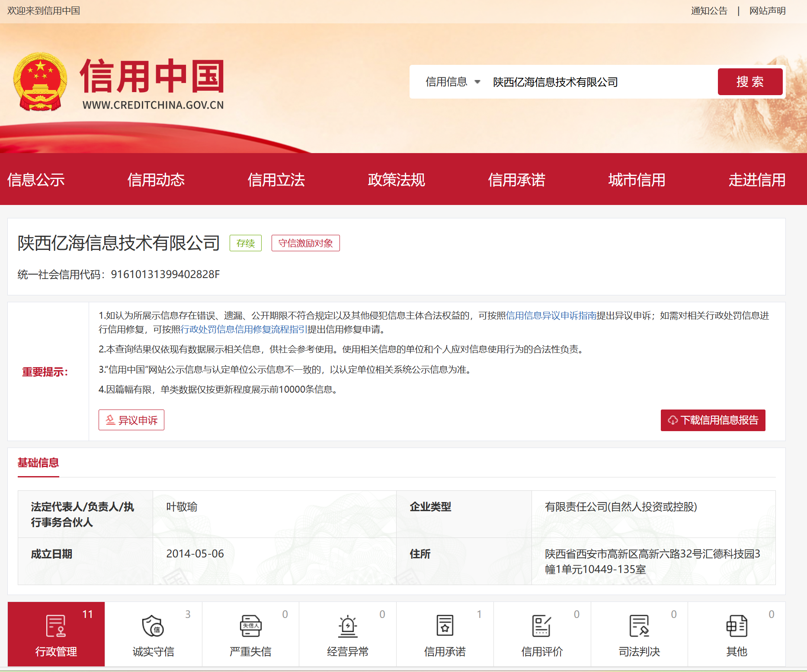Open the 城市信用 navigation menu
The height and width of the screenshot is (672, 807).
pos(637,180)
